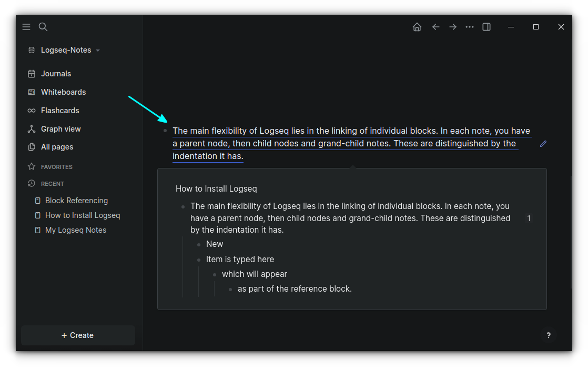This screenshot has width=588, height=368.
Task: Click the block reference count badge showing 1
Action: pos(529,218)
